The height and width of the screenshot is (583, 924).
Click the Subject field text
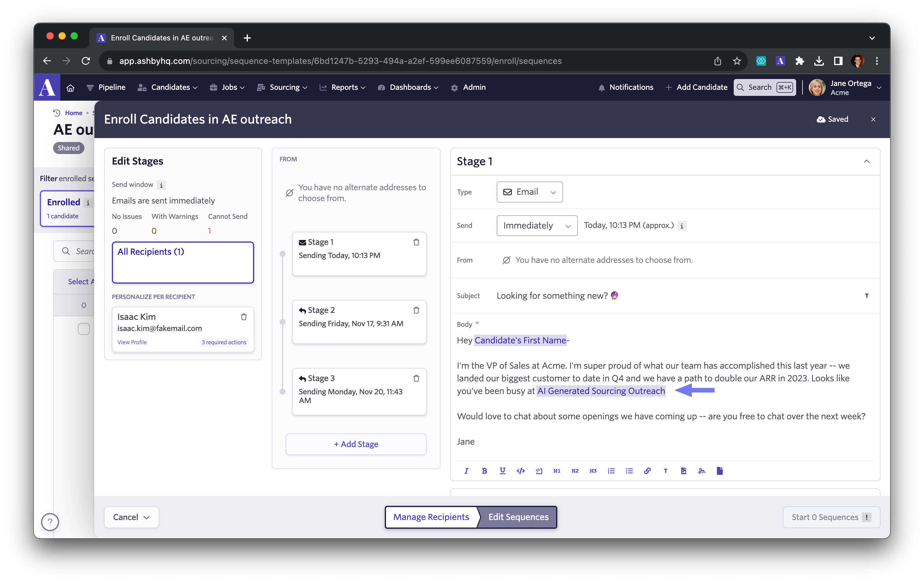click(x=552, y=296)
